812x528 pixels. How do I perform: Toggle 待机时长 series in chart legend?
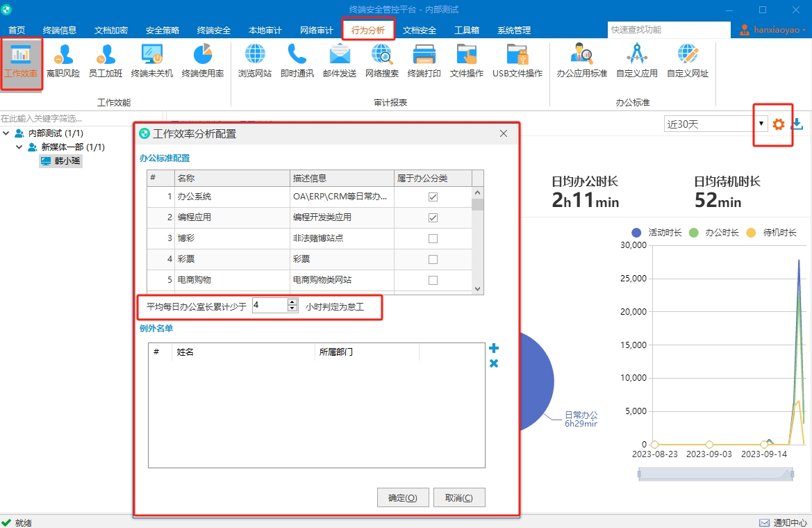point(772,233)
